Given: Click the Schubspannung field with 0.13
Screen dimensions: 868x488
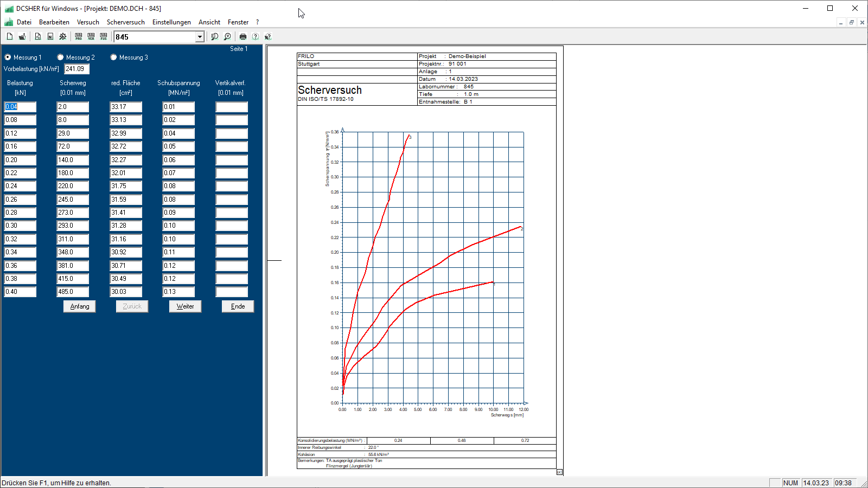Looking at the screenshot, I should (x=178, y=292).
